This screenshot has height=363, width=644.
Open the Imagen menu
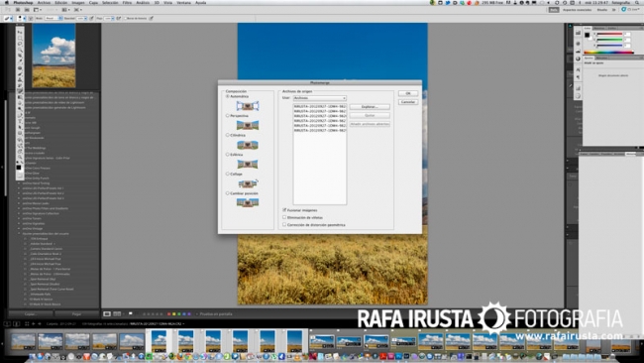pos(78,2)
